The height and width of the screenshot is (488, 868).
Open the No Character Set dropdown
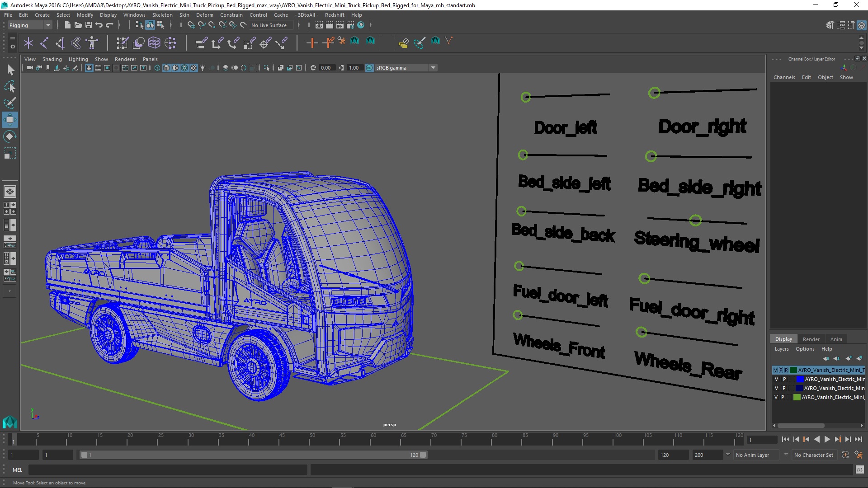coord(816,455)
